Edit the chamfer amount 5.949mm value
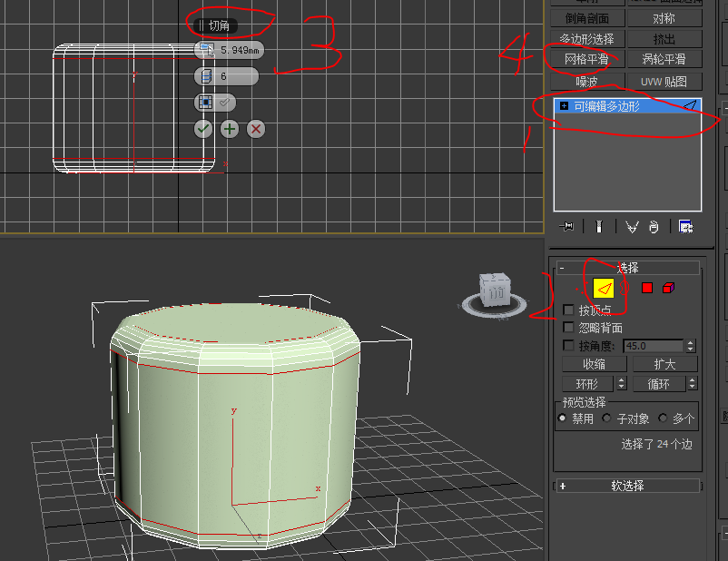The width and height of the screenshot is (728, 561). point(240,50)
